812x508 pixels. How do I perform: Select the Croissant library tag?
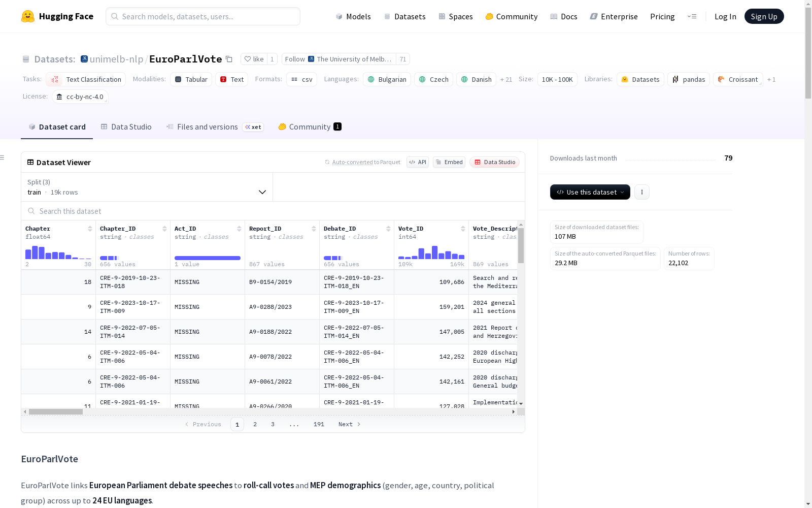738,79
